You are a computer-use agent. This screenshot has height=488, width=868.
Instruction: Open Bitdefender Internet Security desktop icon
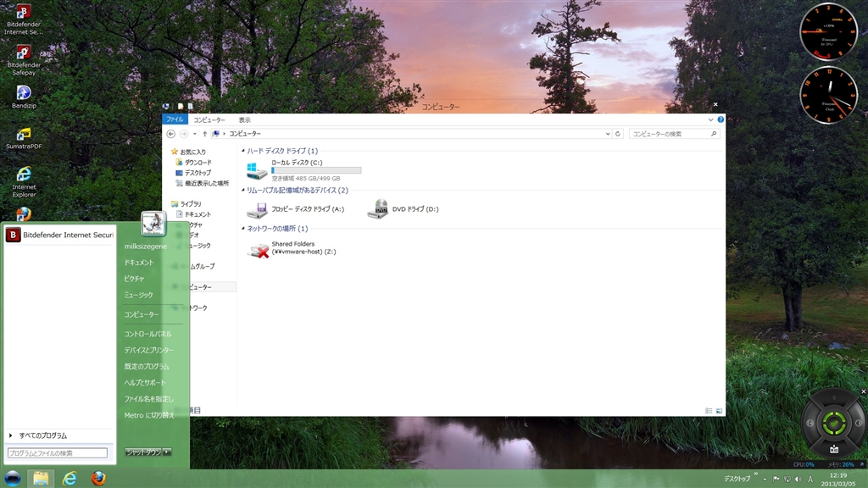(23, 19)
